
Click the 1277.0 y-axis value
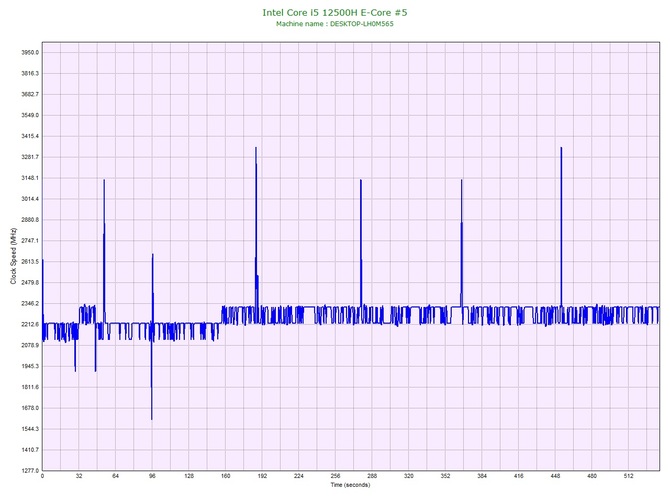[30, 471]
